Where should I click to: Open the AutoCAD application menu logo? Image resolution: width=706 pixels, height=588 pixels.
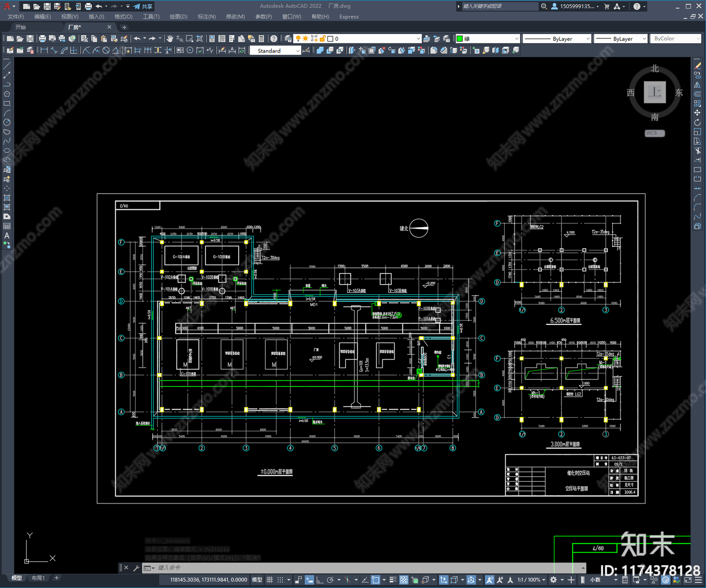point(7,6)
